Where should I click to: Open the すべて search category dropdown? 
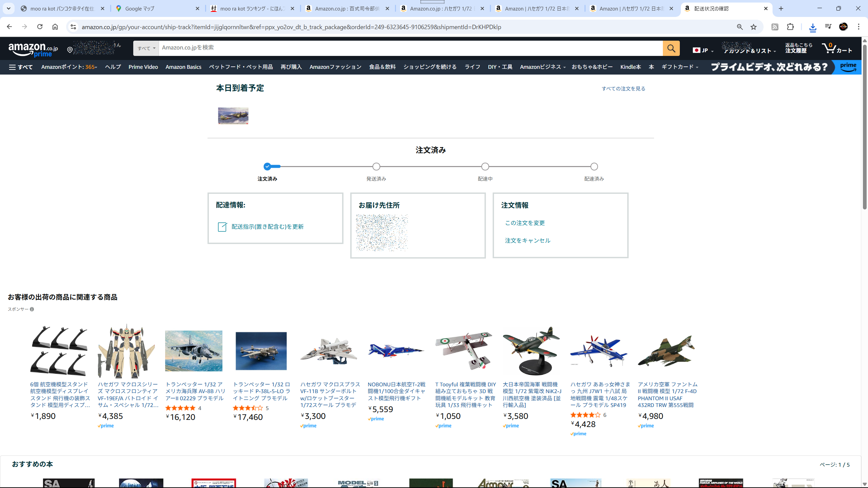coord(146,48)
